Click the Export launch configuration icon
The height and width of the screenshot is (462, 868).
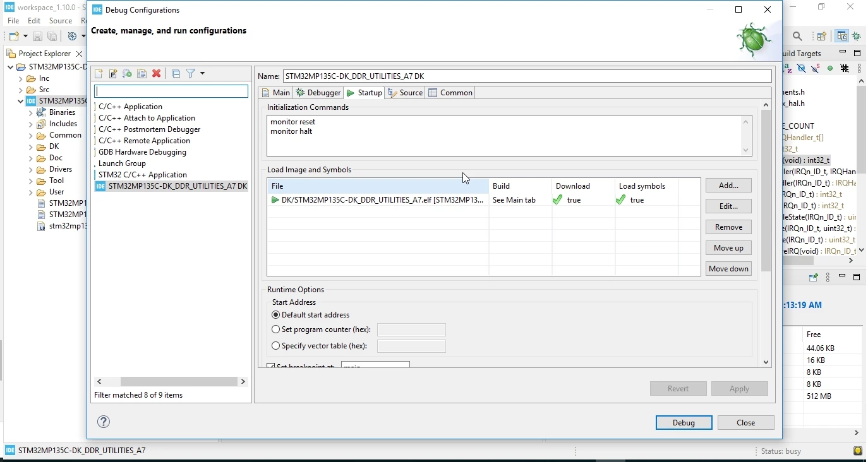128,74
